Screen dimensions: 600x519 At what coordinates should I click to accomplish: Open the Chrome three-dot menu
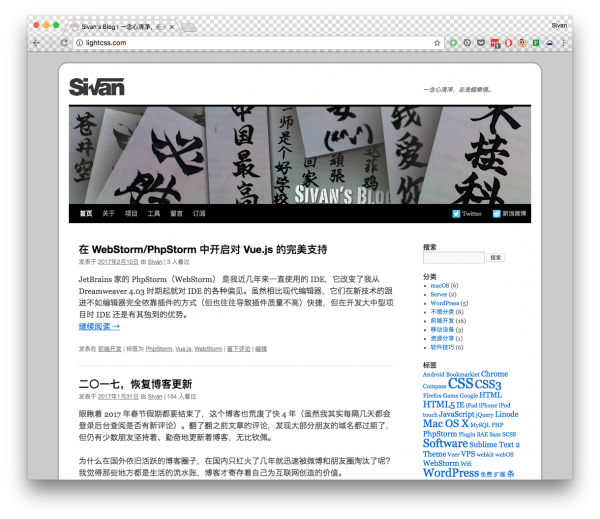(x=565, y=43)
